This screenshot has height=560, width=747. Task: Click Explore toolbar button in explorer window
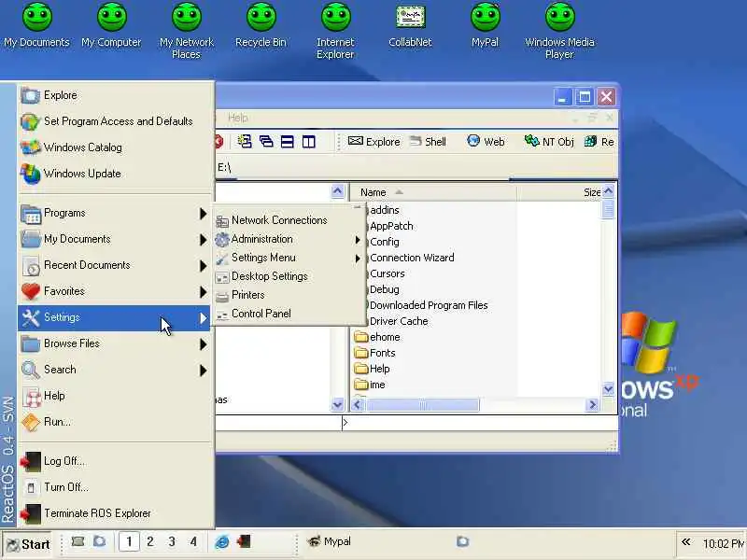(374, 142)
